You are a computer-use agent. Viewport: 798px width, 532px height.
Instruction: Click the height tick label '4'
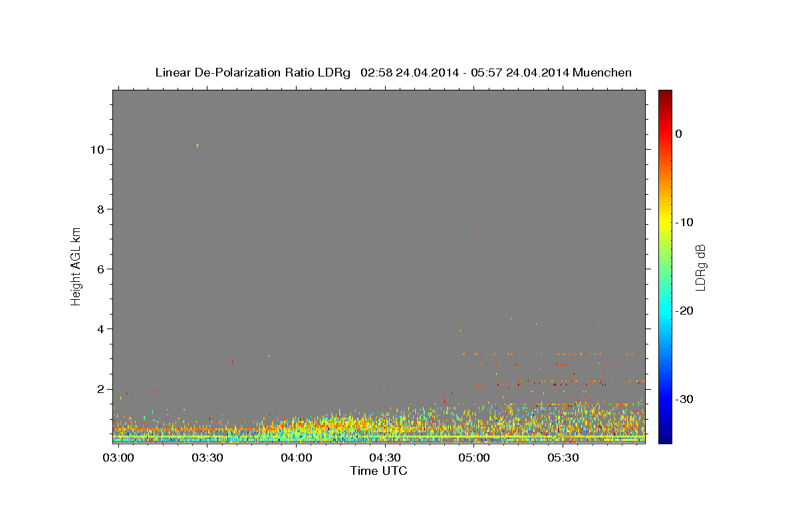pyautogui.click(x=102, y=329)
